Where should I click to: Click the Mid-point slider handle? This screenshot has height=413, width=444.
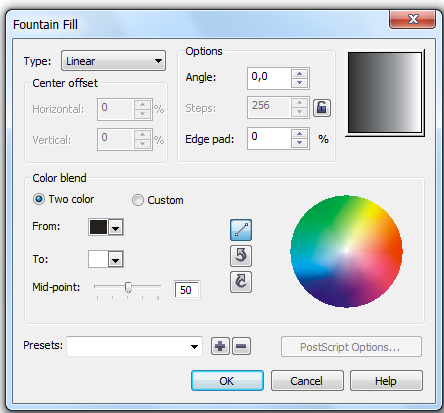(128, 287)
